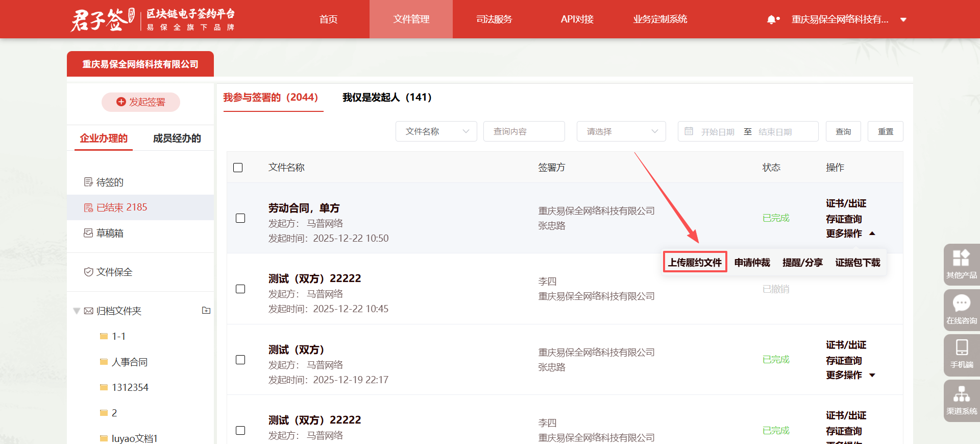Choose 上传履约文件 from the popup menu
The image size is (980, 444).
click(x=695, y=262)
